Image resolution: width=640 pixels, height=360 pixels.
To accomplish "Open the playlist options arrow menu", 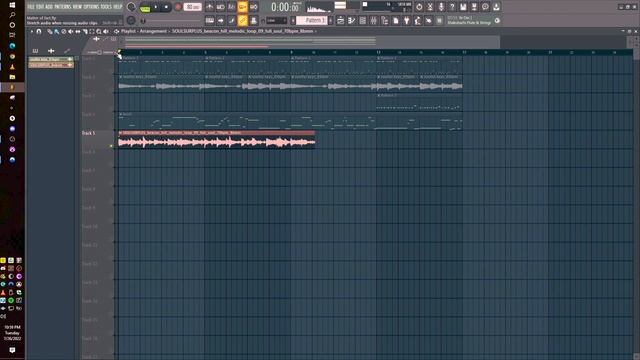I will coord(31,31).
